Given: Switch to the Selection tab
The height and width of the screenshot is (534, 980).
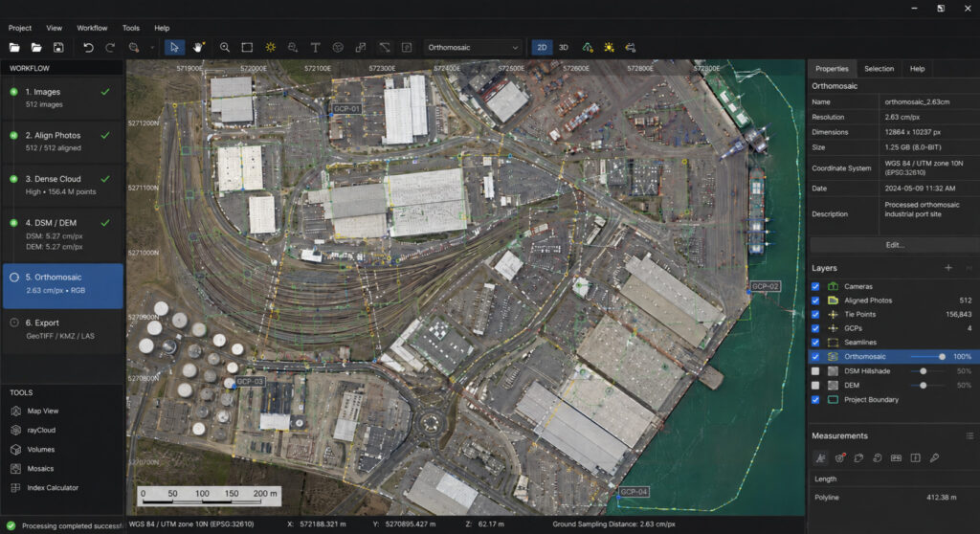Looking at the screenshot, I should point(879,69).
